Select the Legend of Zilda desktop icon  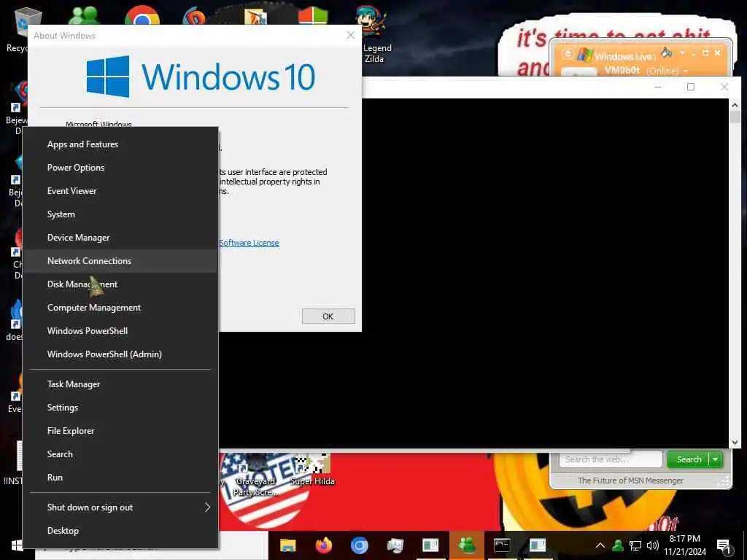pyautogui.click(x=373, y=34)
